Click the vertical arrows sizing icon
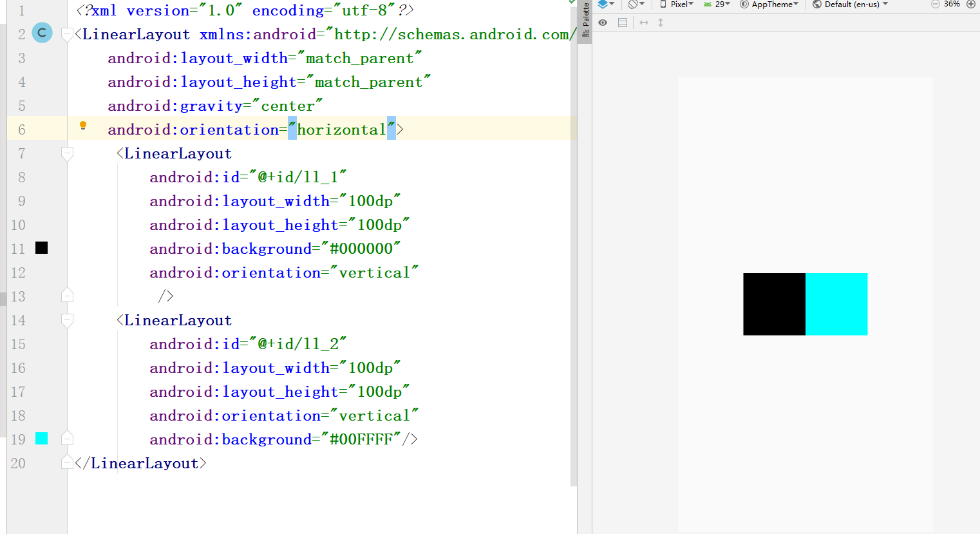 coord(660,22)
